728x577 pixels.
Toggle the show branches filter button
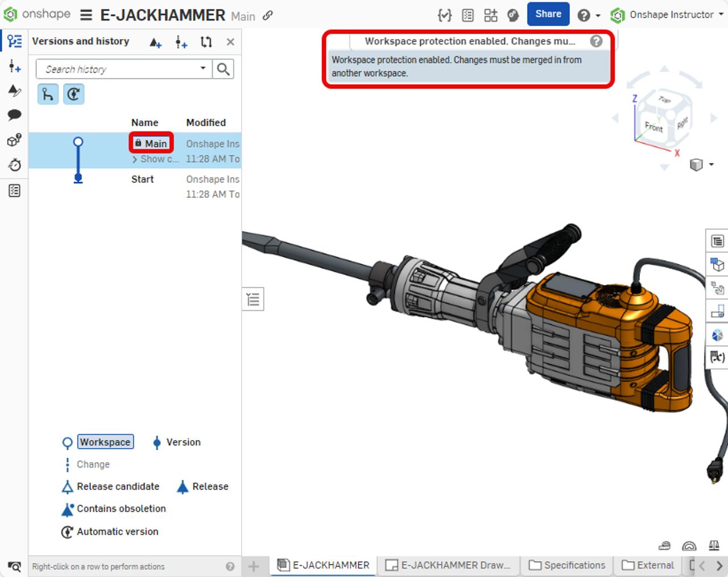(48, 94)
